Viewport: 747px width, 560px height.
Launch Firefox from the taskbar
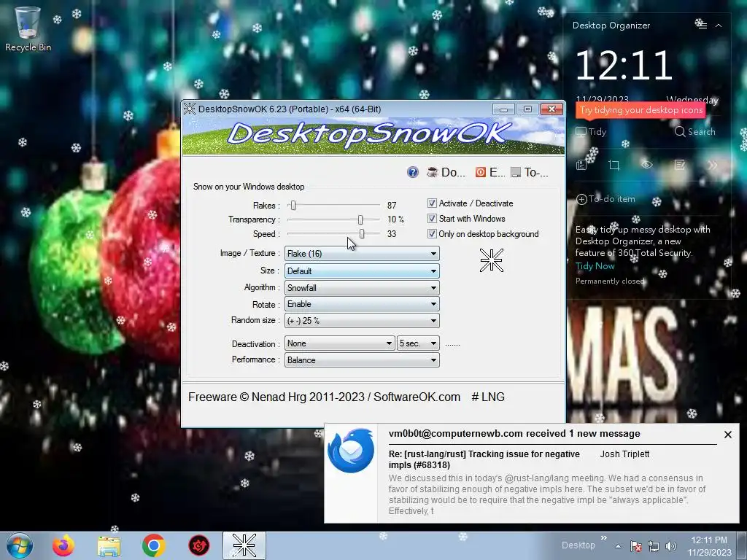pos(63,545)
